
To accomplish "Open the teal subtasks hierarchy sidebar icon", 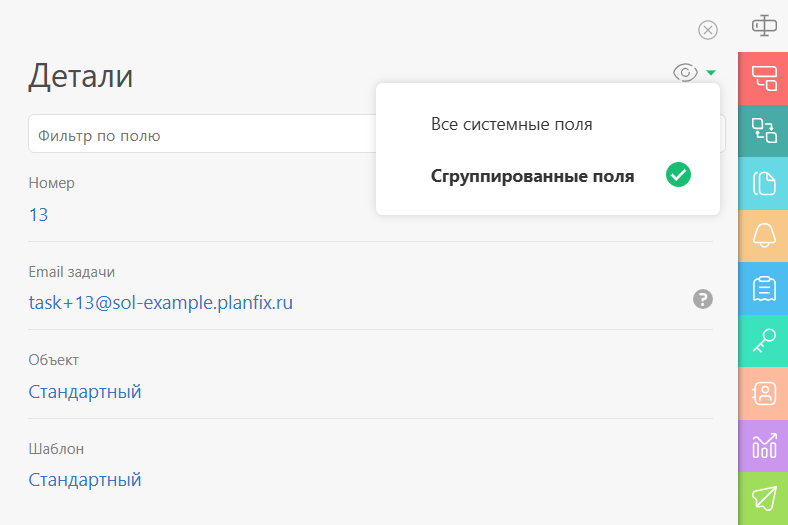I will point(763,131).
